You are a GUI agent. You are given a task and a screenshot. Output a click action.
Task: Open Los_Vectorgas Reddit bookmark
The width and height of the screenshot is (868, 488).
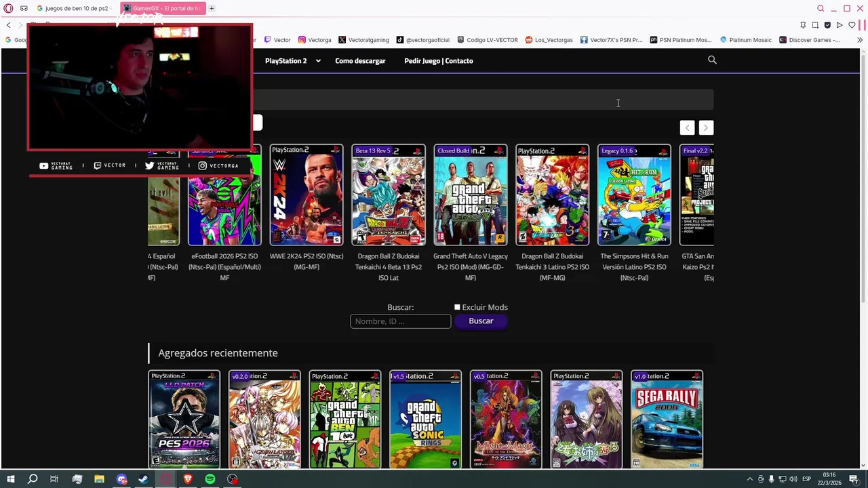(549, 40)
